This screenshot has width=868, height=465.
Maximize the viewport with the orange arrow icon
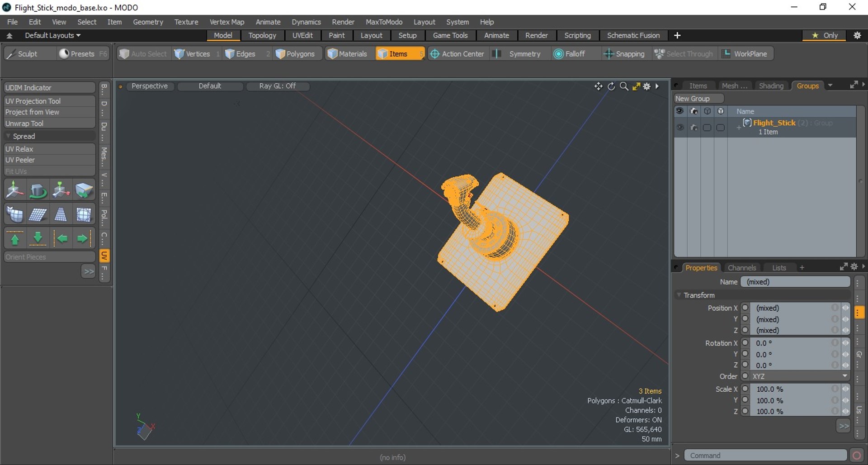636,86
